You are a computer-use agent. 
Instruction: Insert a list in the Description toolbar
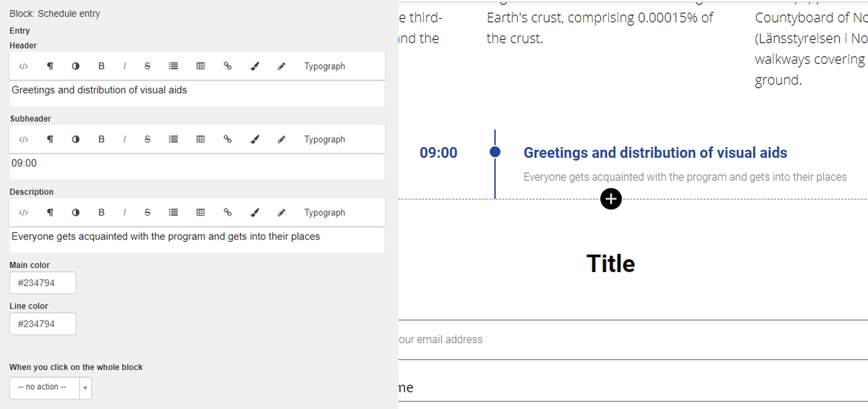(174, 212)
